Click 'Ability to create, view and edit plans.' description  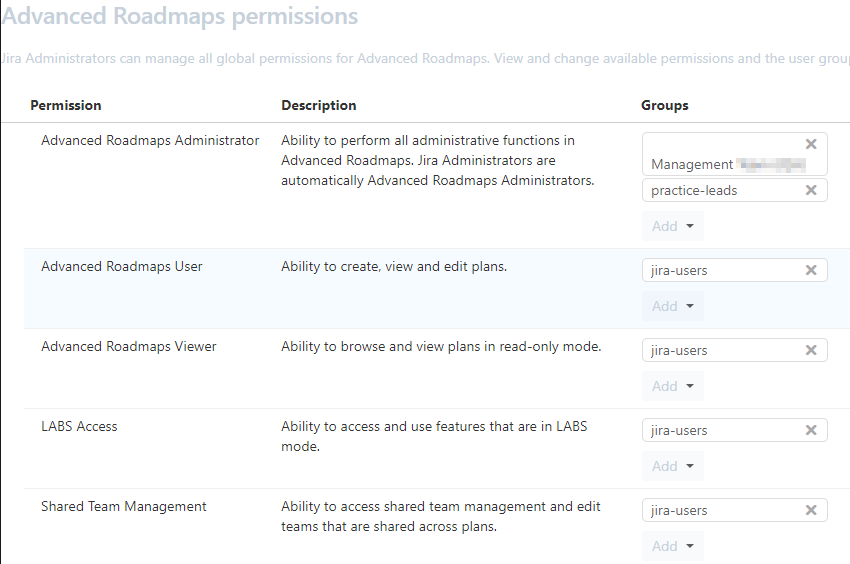pos(394,266)
